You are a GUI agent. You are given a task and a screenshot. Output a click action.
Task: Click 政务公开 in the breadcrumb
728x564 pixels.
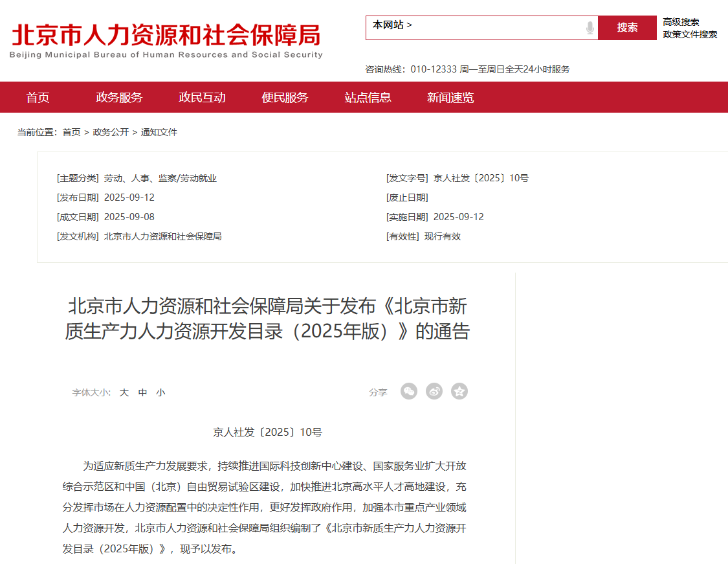[x=111, y=132]
